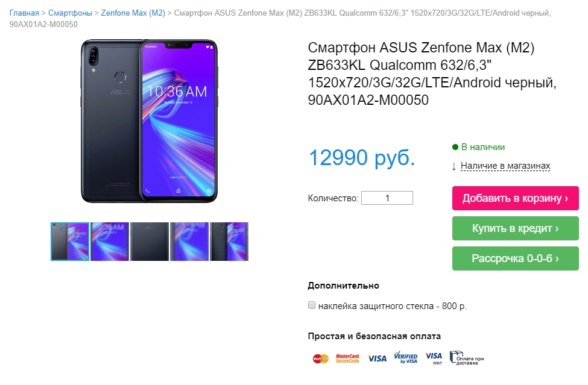Screen dimensions: 588x385
Task: Enable the protective glass sticker option
Action: (312, 305)
